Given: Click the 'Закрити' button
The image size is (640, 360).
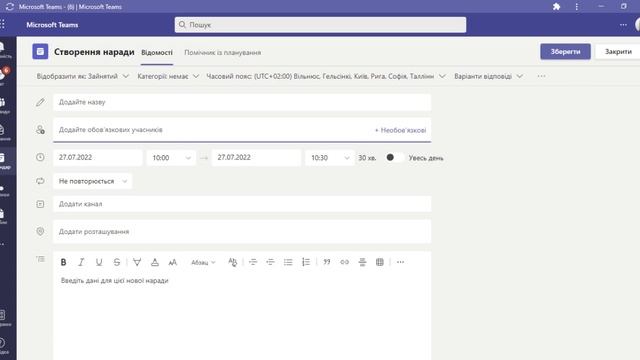Looking at the screenshot, I should (618, 51).
